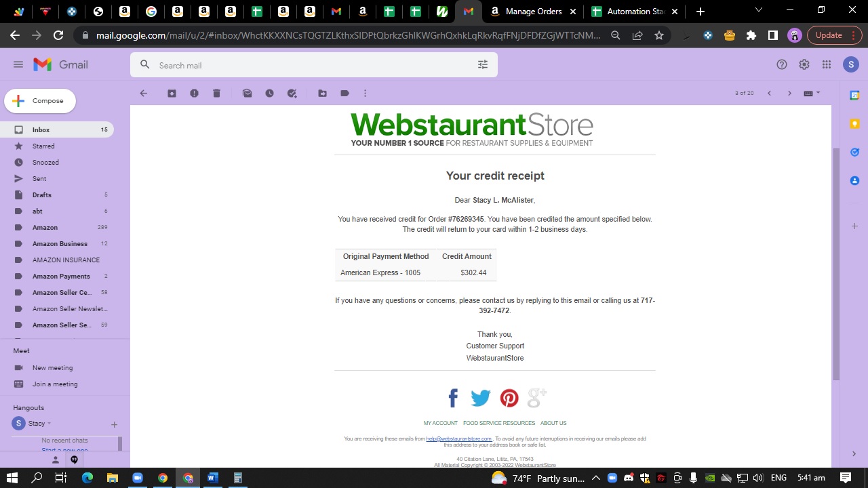The image size is (868, 488).
Task: Click the FOOD SERVICE RESOURCES link
Action: pyautogui.click(x=499, y=423)
